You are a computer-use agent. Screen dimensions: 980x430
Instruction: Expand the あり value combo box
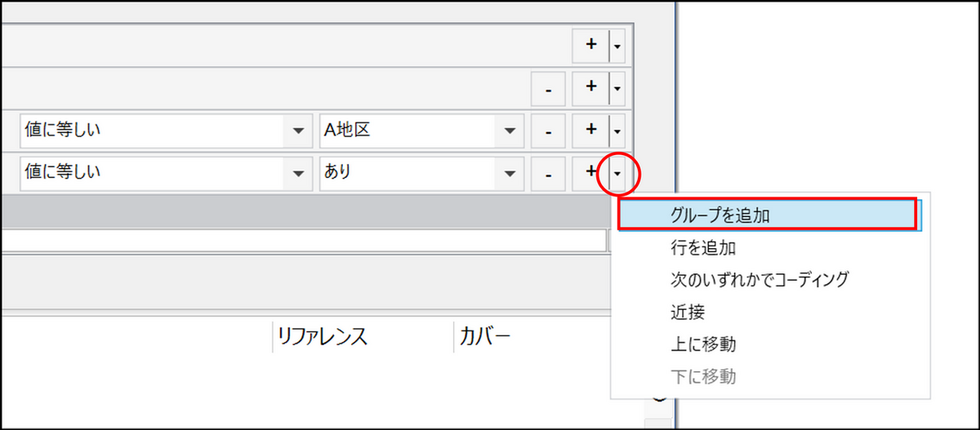tap(510, 173)
